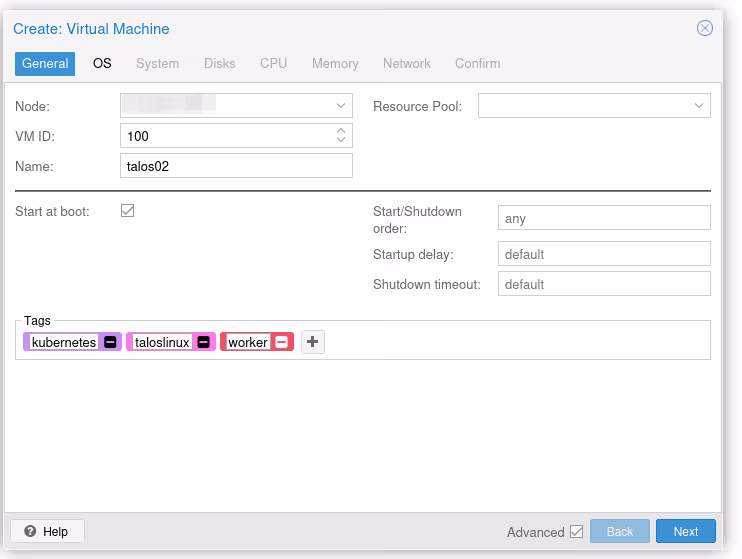Close the Create Virtual Machine dialog
This screenshot has height=559, width=742.
pyautogui.click(x=705, y=28)
